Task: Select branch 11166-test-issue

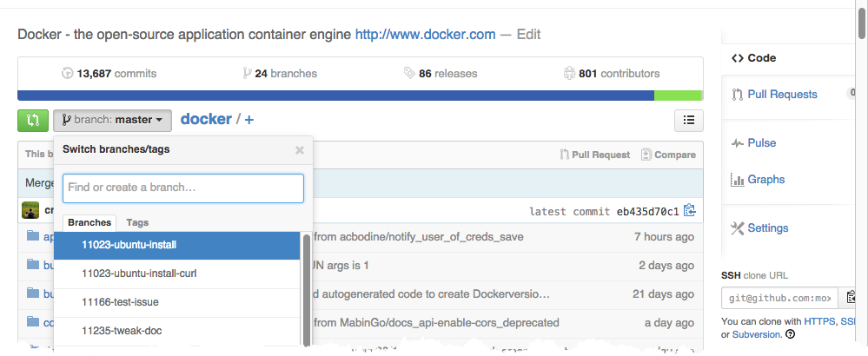Action: point(177,302)
